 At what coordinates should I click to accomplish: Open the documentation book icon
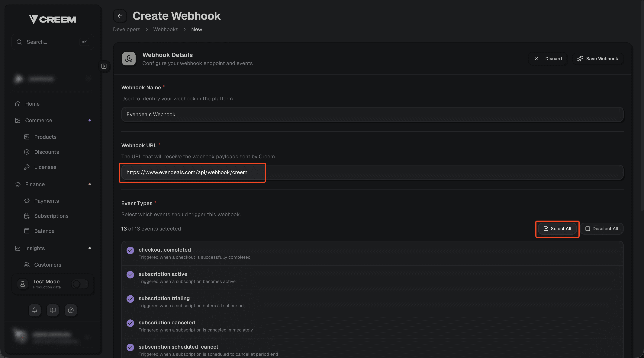53,310
